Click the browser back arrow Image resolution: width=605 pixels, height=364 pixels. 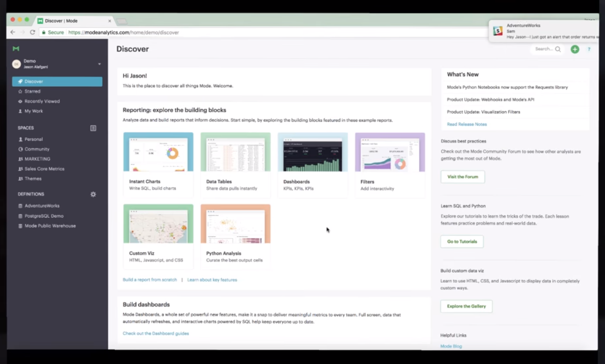pos(13,32)
